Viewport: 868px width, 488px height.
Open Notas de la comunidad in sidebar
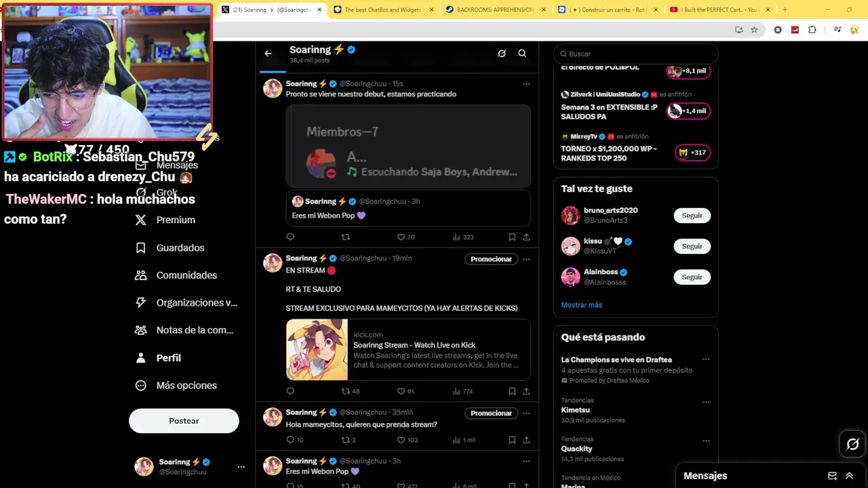(184, 330)
